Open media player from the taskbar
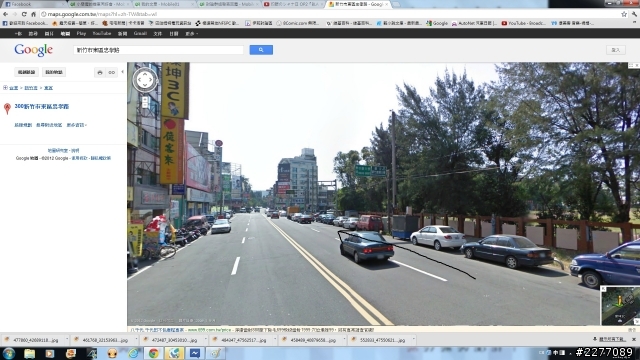Screen dimensions: 640x360 click(x=50, y=353)
